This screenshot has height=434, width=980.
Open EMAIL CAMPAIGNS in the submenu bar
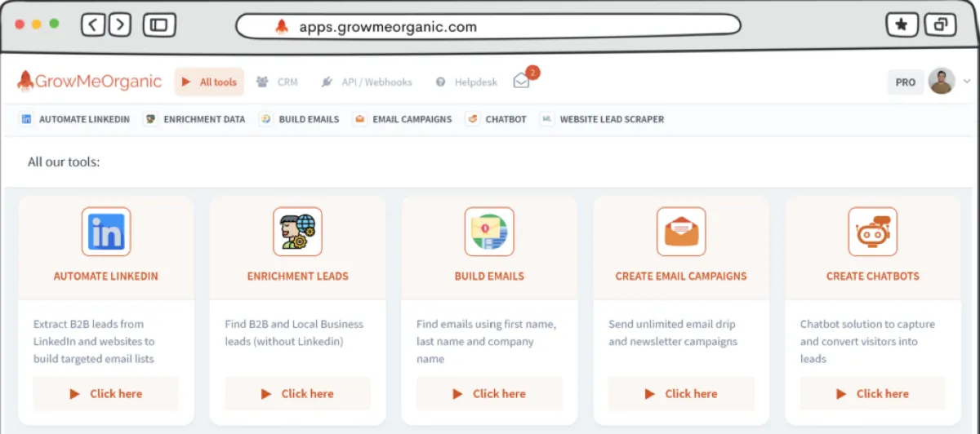pos(402,119)
